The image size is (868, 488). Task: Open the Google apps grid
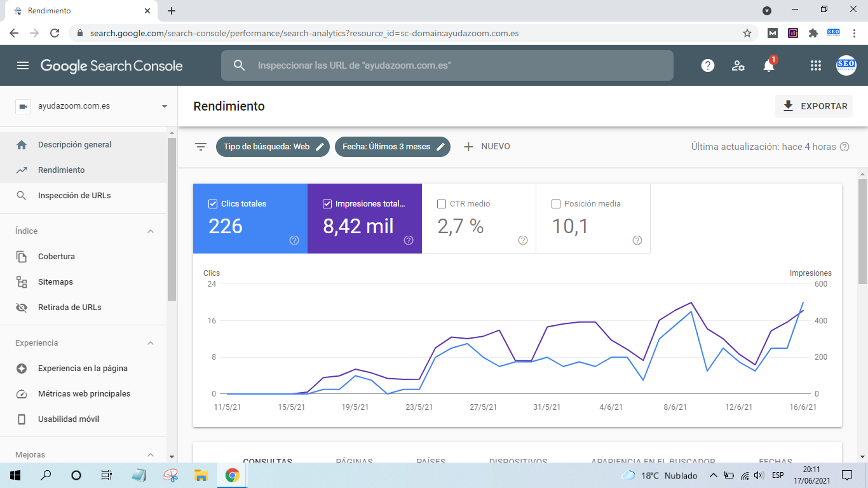[816, 65]
